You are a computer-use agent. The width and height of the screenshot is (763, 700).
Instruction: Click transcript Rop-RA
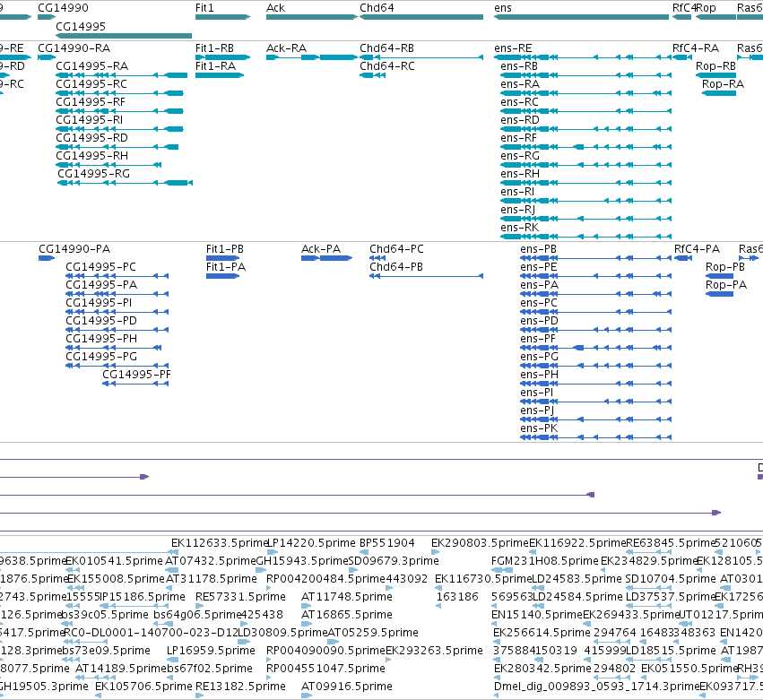pyautogui.click(x=719, y=93)
